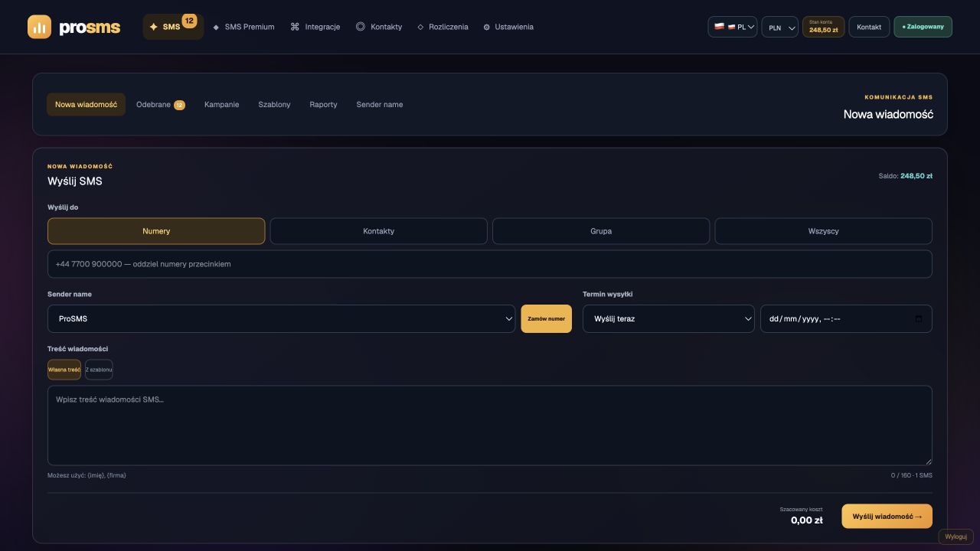Open the PLN currency dropdown
Screen dimensions: 980x551
pos(780,28)
